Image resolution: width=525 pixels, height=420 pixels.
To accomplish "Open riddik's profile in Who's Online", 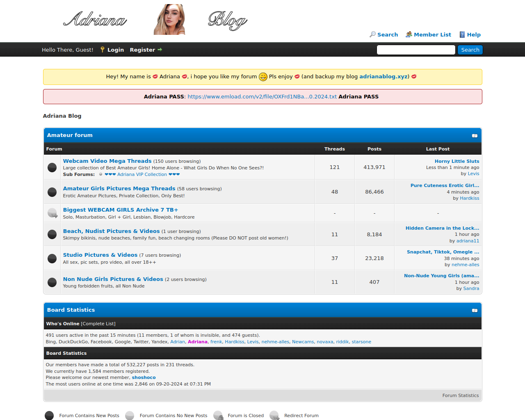I will tap(342, 342).
